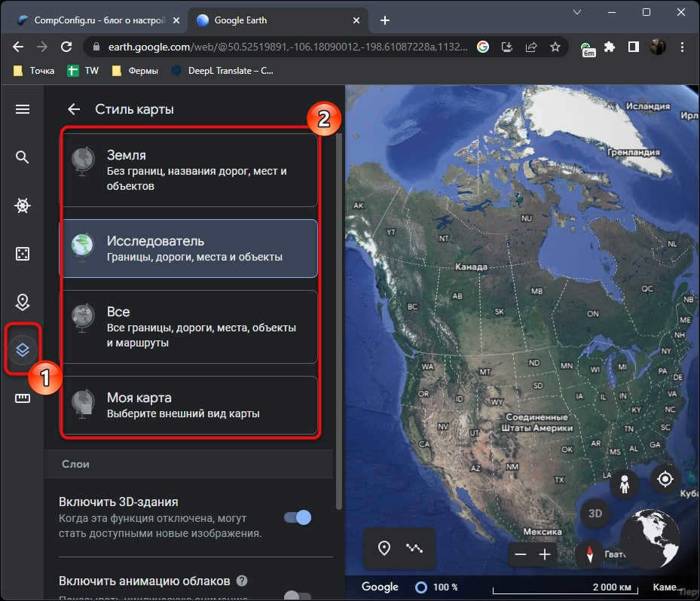Click the Google logo on the map
The image size is (700, 601).
380,587
